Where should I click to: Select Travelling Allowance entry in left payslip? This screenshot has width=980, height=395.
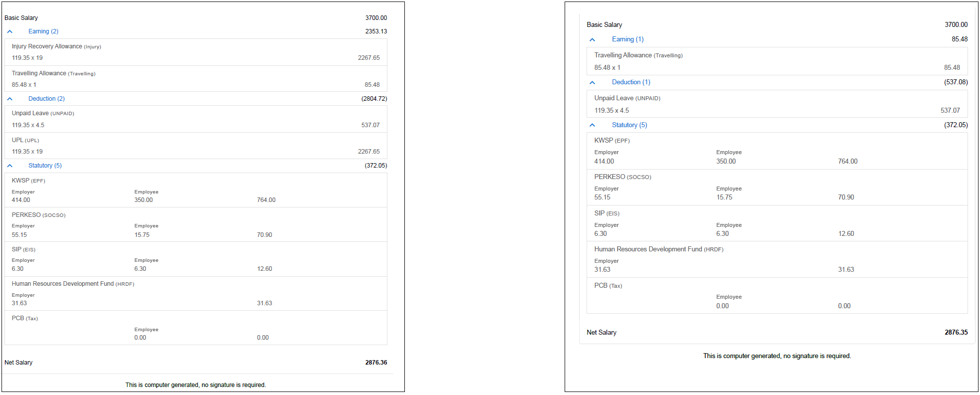pos(53,73)
